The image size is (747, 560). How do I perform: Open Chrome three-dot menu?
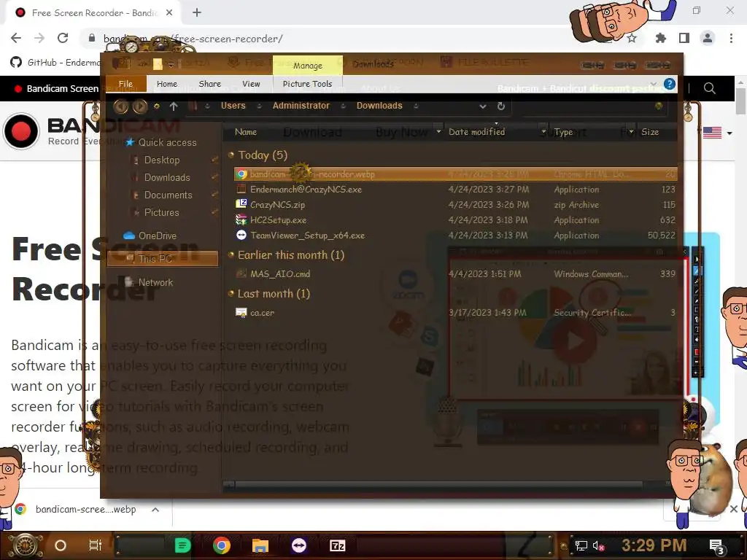tap(731, 38)
